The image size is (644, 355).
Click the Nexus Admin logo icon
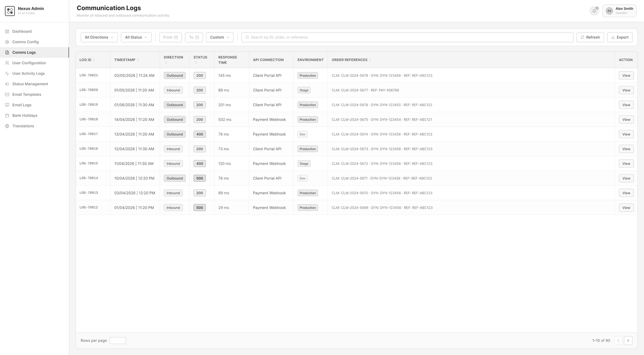[x=10, y=11]
